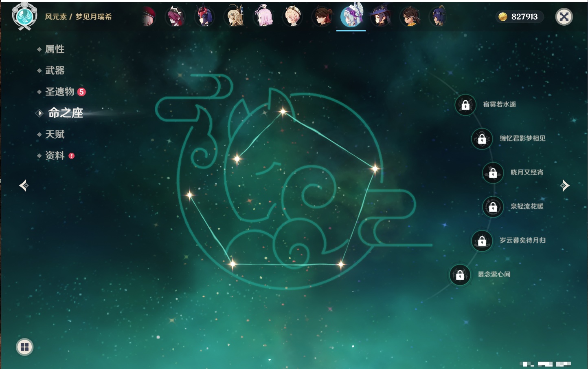This screenshot has width=588, height=369.
Task: Toggle the 晓月又经宵 constellation lock
Action: [493, 172]
